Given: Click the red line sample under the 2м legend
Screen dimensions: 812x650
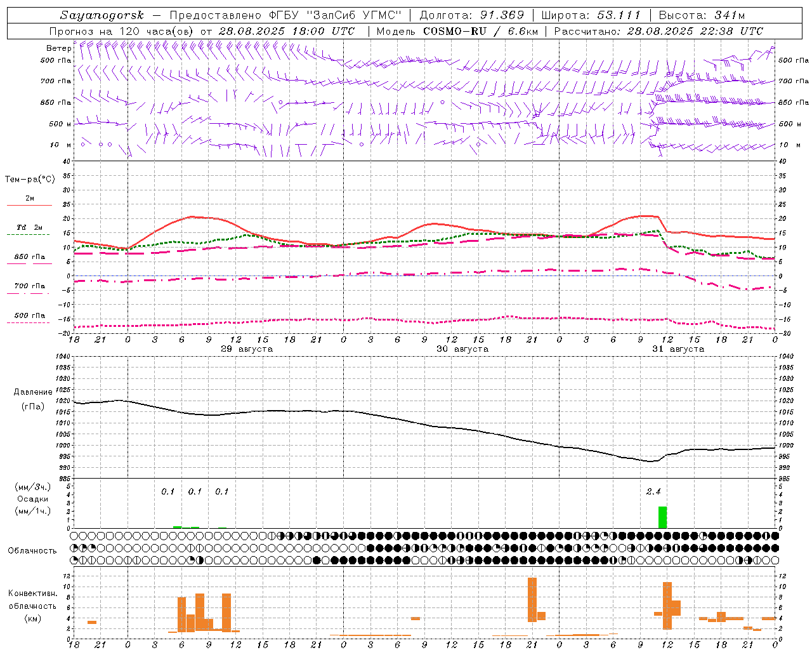Looking at the screenshot, I should [x=30, y=206].
